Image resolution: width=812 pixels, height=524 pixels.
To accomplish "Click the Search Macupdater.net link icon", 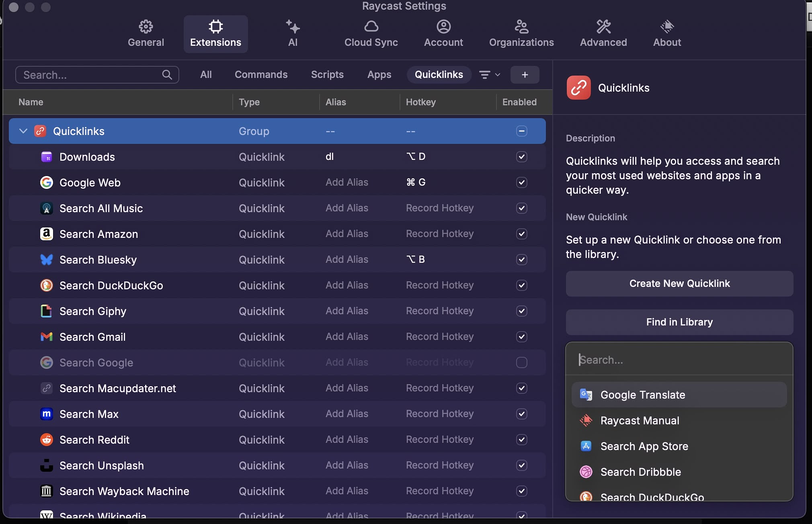I will click(47, 388).
